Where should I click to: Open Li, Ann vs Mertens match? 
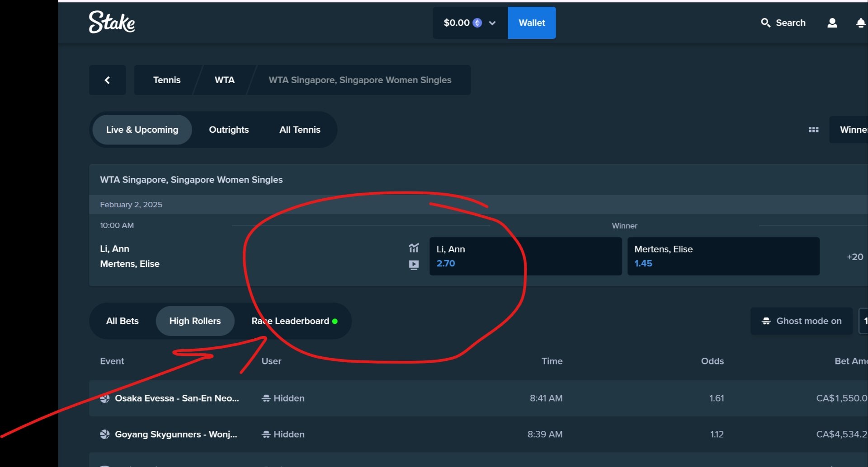pyautogui.click(x=130, y=256)
